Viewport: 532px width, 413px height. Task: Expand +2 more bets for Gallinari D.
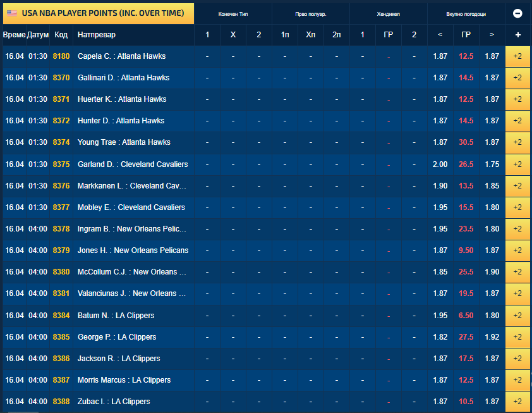517,78
